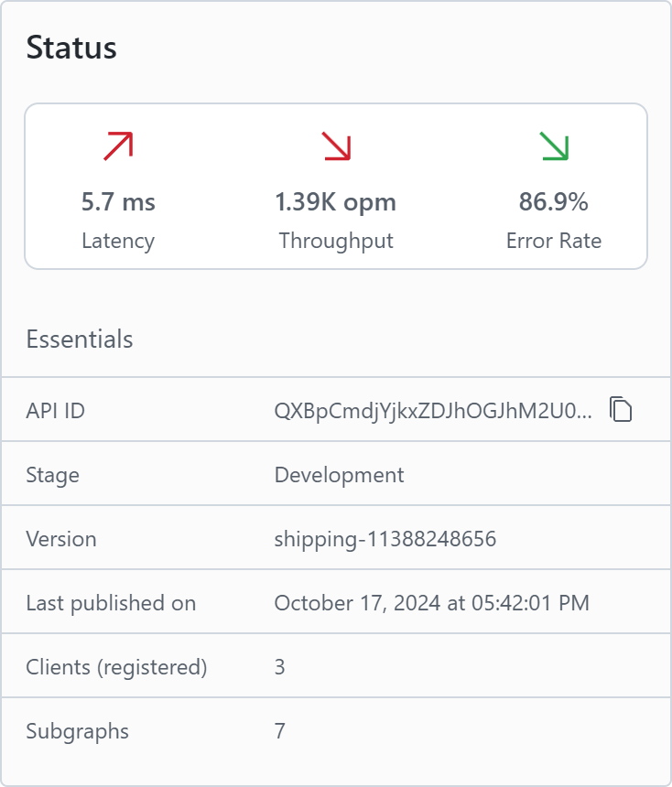Click the Status panel heading
Viewport: 672px width, 787px height.
(71, 48)
